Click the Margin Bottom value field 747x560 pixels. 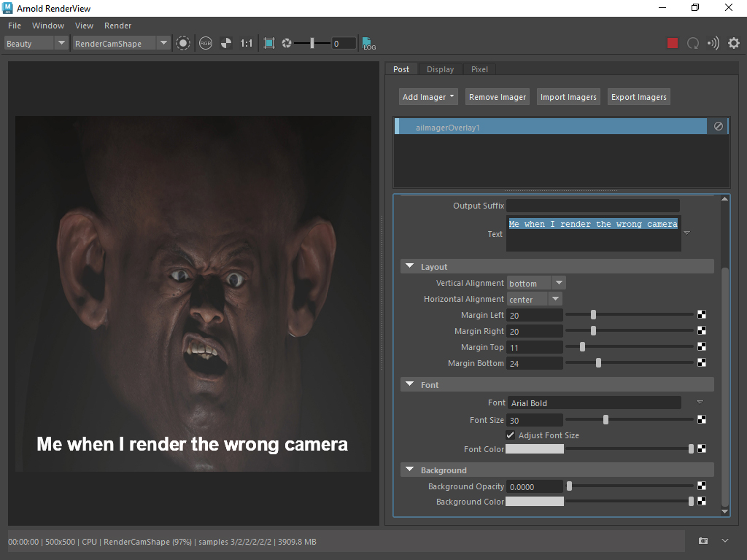[x=535, y=363]
